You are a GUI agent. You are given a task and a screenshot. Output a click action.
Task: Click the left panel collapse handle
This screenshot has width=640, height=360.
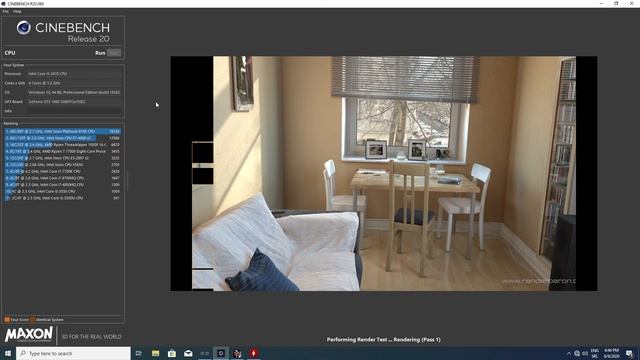coord(127,181)
